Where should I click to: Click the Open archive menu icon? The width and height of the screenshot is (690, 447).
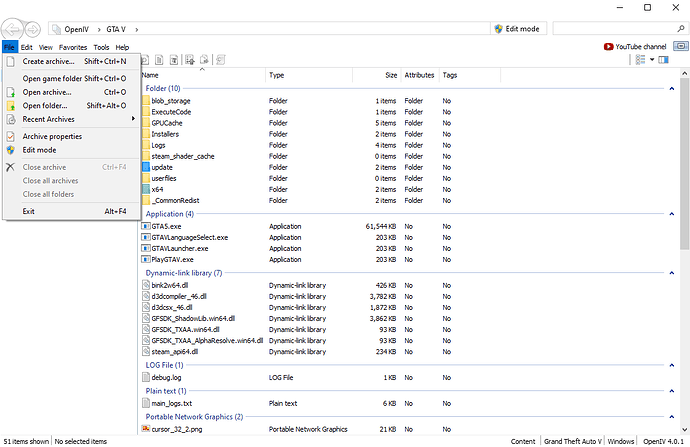pos(11,92)
